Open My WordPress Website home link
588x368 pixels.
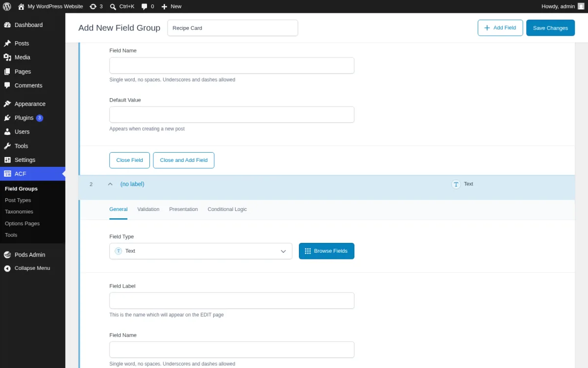click(x=50, y=6)
